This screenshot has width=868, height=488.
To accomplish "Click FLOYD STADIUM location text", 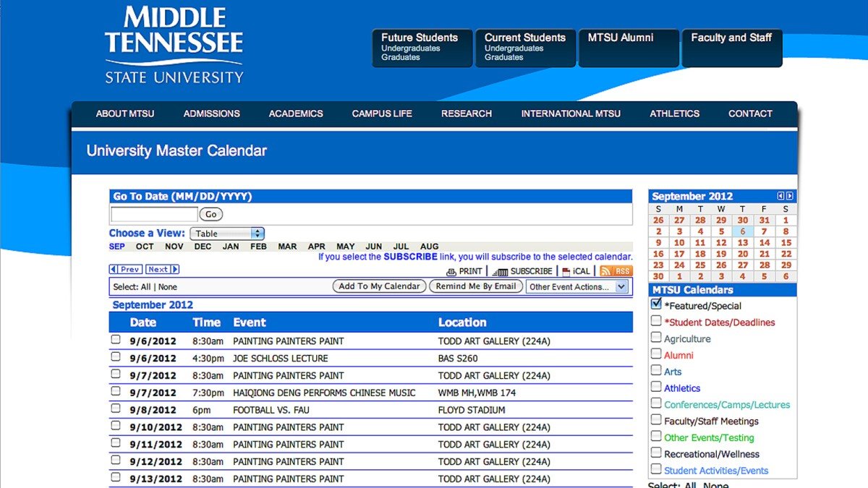I will pos(472,410).
